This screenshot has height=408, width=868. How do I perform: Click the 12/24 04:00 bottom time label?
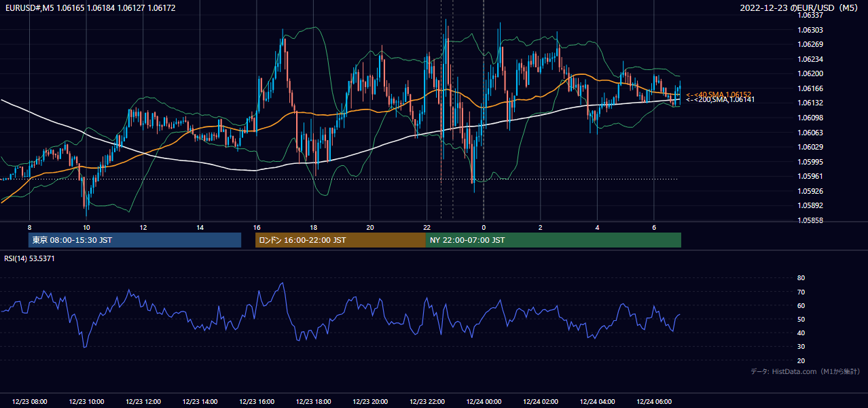tap(597, 402)
